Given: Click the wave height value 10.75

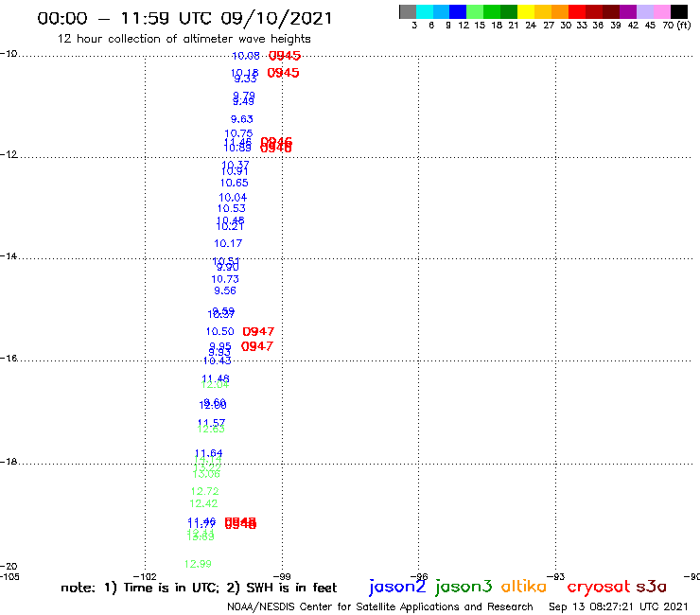Looking at the screenshot, I should 238,133.
